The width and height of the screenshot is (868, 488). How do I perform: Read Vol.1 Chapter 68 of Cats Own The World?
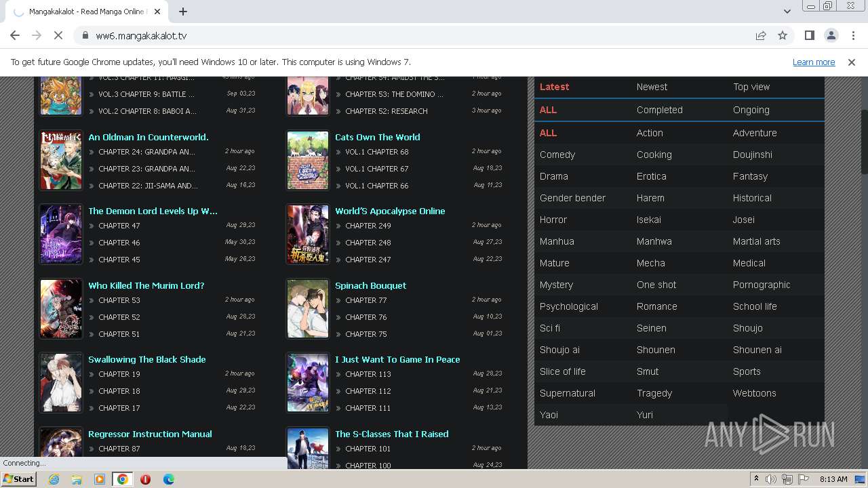click(x=376, y=151)
